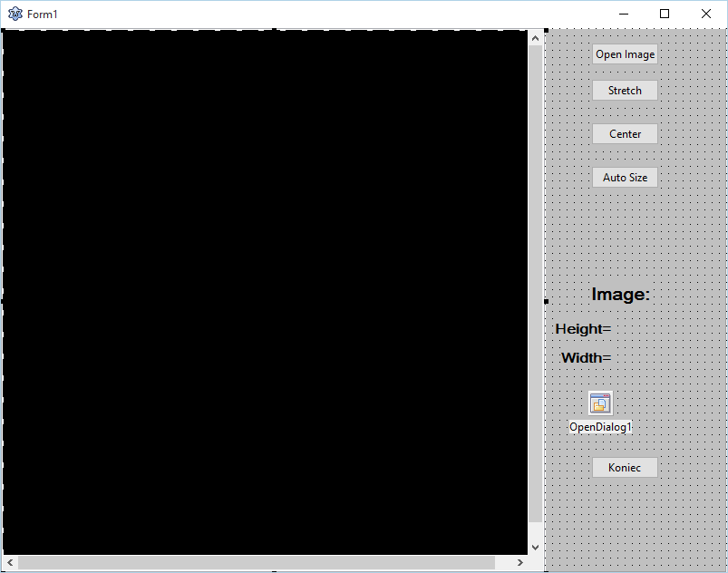Image resolution: width=728 pixels, height=573 pixels.
Task: Click the horizontal scrollbar left arrow
Action: click(x=10, y=563)
